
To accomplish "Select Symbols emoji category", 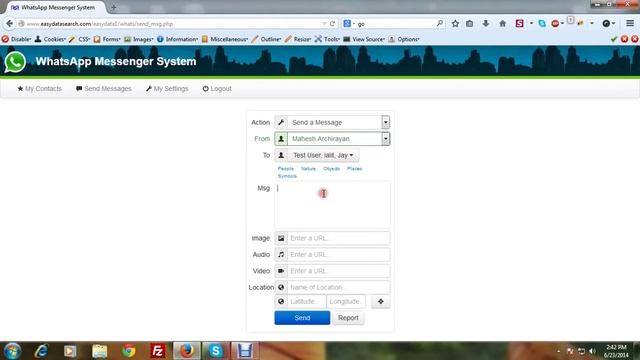I will [287, 176].
